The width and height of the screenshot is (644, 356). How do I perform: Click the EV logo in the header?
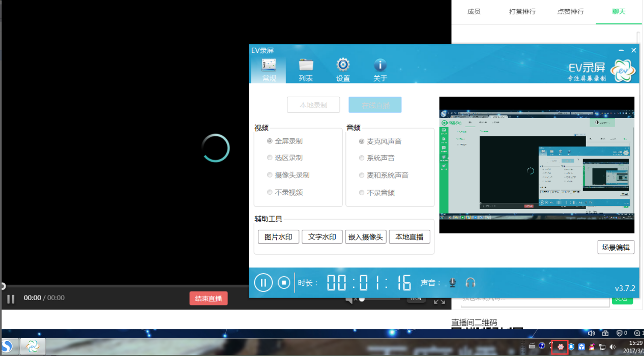point(623,70)
